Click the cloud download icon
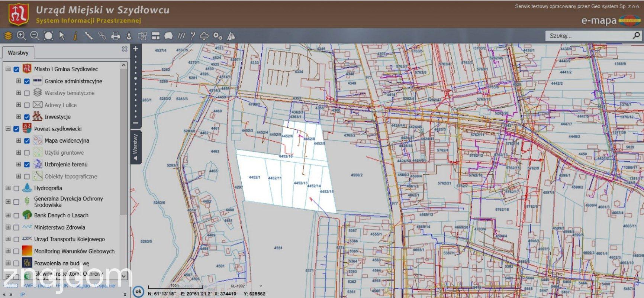Image resolution: width=644 pixels, height=298 pixels. point(204,36)
